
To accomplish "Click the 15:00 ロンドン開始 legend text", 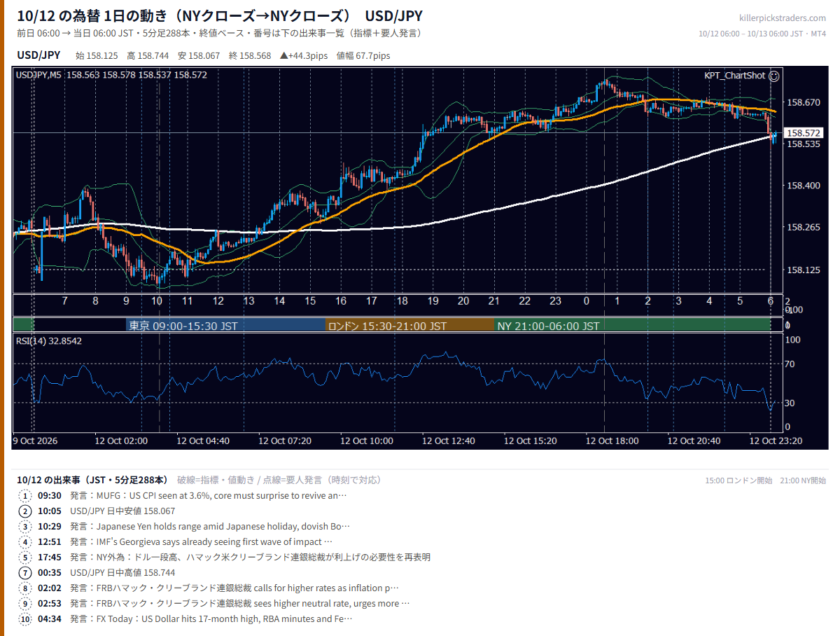I will click(738, 481).
